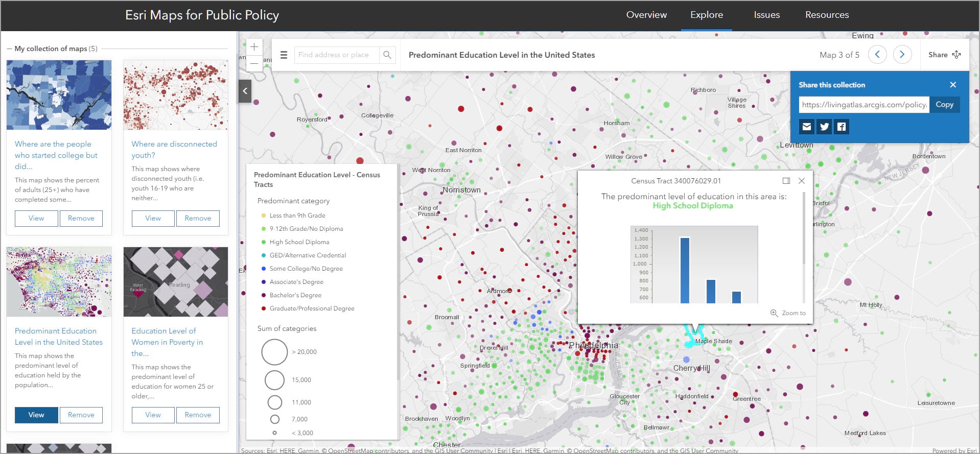Click 'High School Diploma' popup result text
The image size is (980, 454).
693,206
